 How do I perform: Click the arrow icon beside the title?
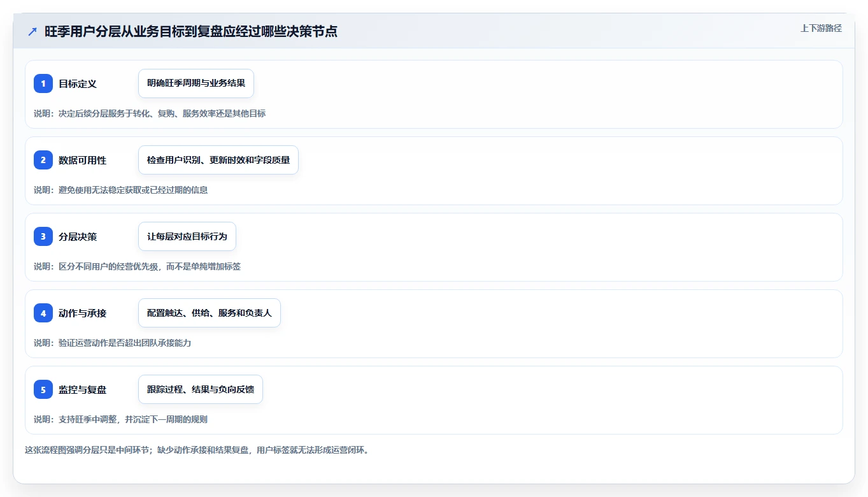[32, 31]
